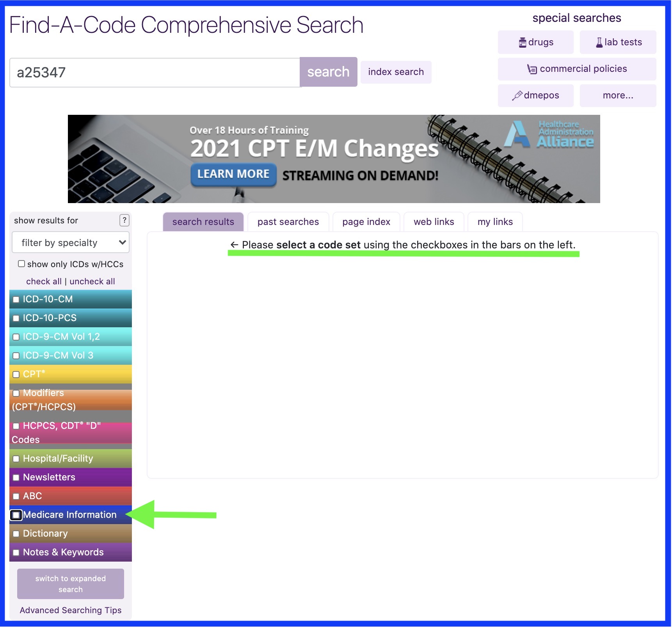The image size is (672, 628).
Task: Click the "show results for" label
Action: click(x=46, y=220)
